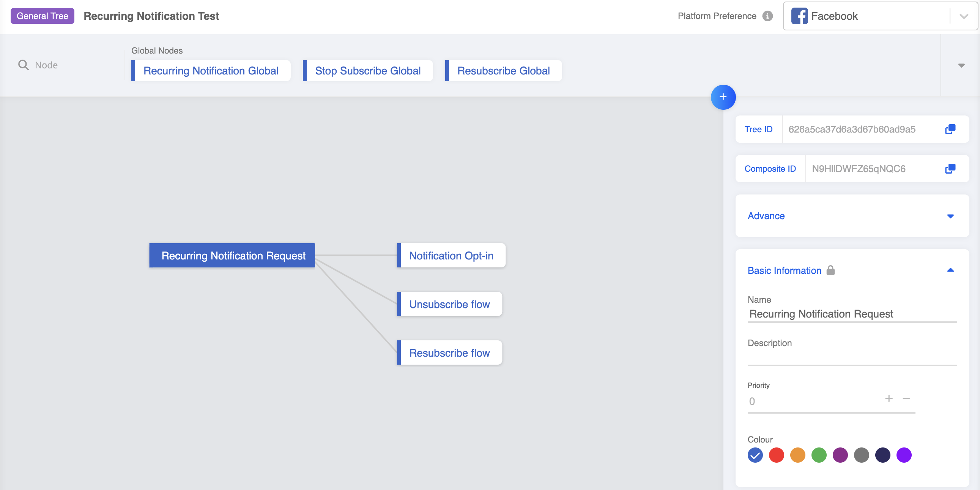The image size is (980, 490).
Task: Select the checked blue colour option
Action: (755, 455)
